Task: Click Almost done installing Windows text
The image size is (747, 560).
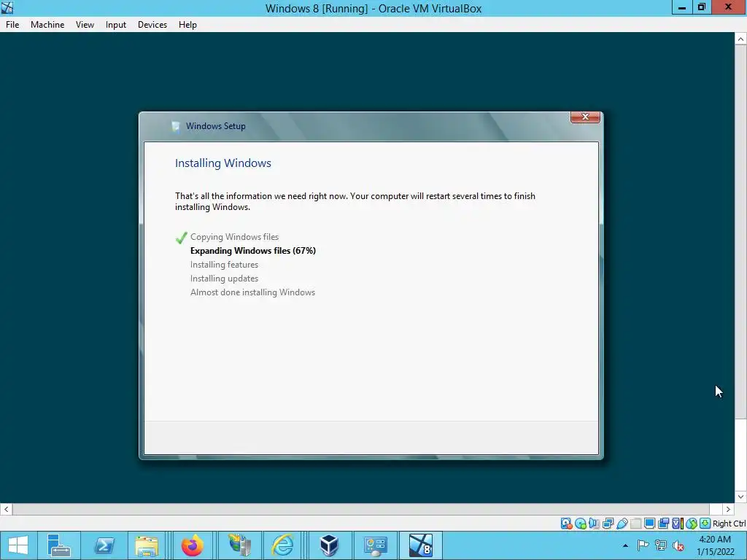Action: click(252, 292)
